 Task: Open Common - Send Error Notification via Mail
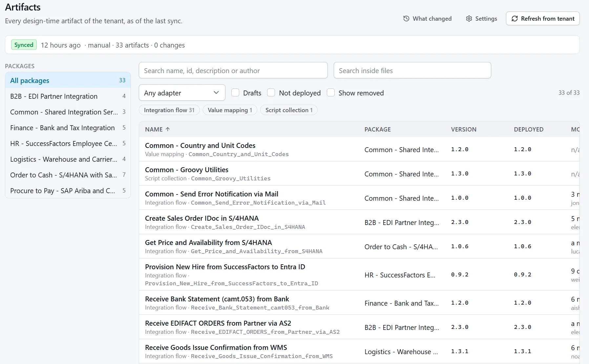point(212,194)
